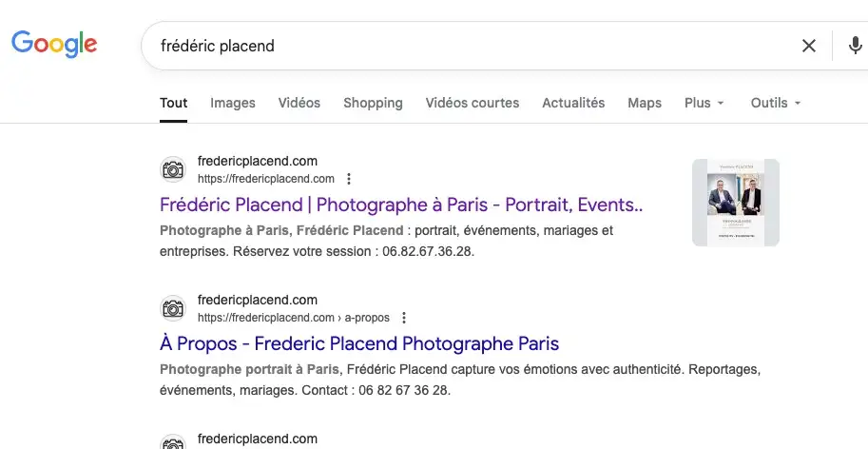Click the first result's photo thumbnail
The width and height of the screenshot is (868, 449).
tap(736, 203)
